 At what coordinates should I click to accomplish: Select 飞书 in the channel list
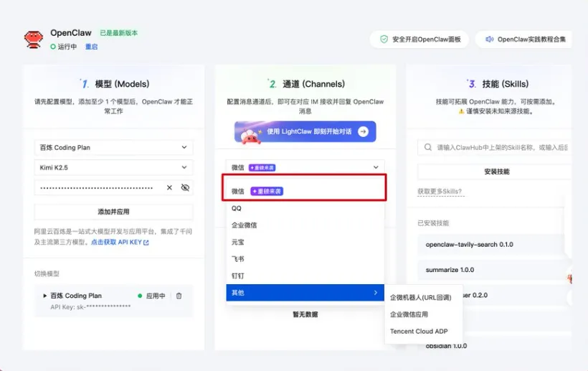pyautogui.click(x=305, y=259)
